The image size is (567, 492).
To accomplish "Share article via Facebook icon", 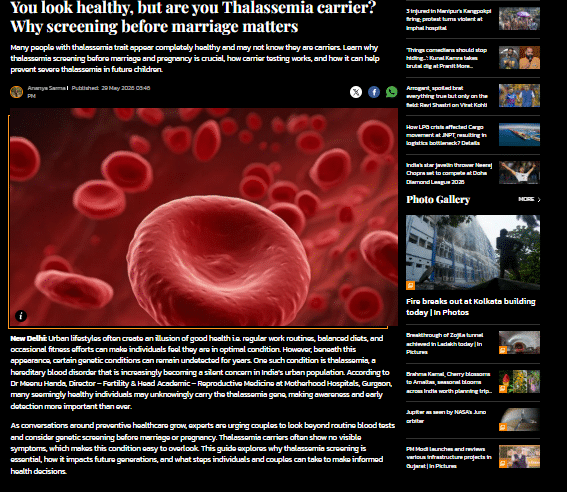I will point(374,92).
